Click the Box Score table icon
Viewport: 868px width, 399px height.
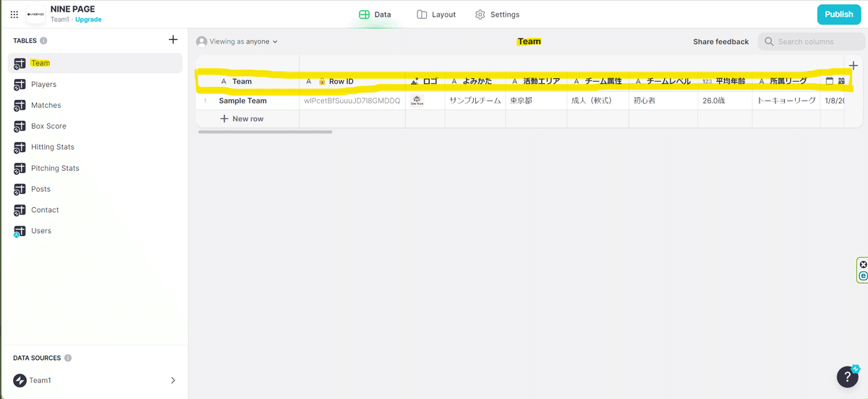click(20, 126)
